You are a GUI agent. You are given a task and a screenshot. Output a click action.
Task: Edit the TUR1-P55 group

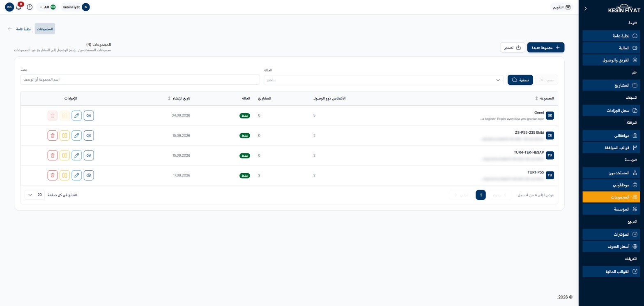pos(77,176)
